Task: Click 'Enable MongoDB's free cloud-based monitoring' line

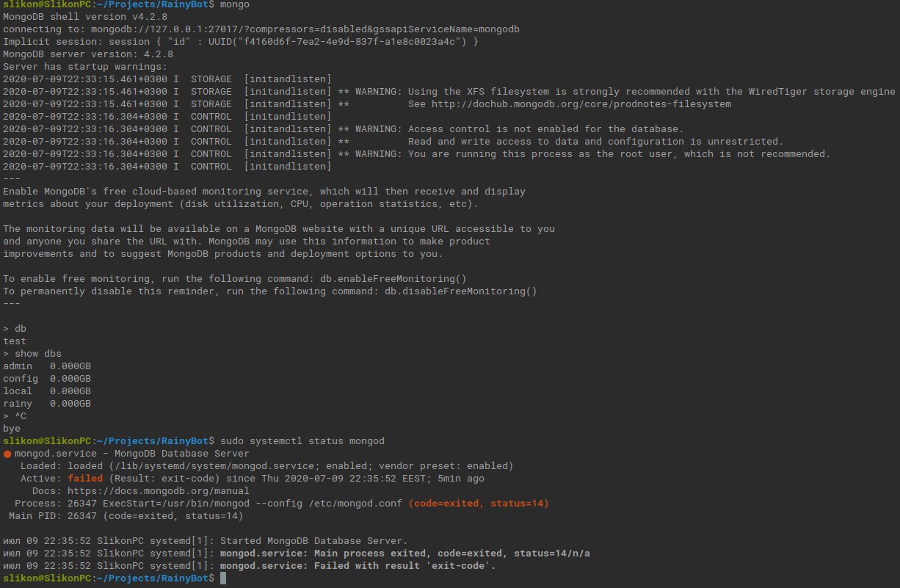Action: (x=264, y=192)
